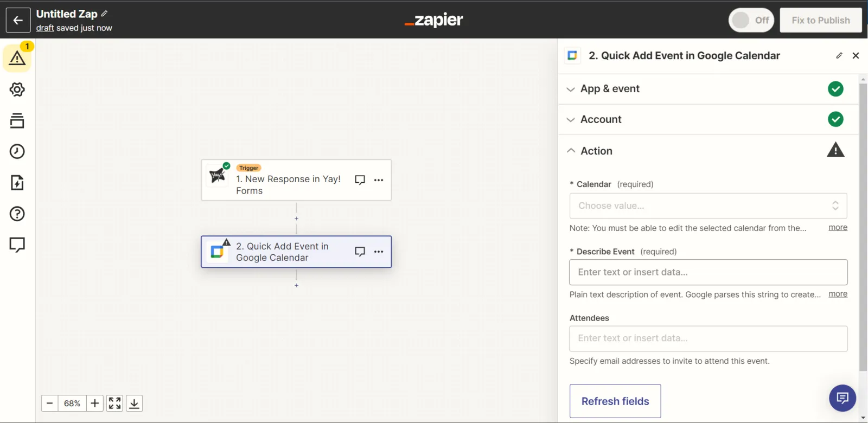The height and width of the screenshot is (423, 868).
Task: Export the Zap with download icon
Action: [135, 403]
